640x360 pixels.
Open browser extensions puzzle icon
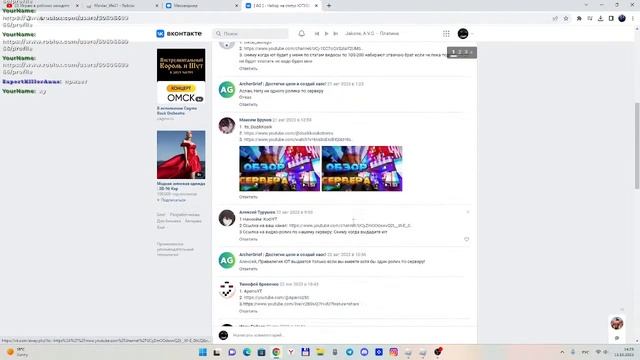pyautogui.click(x=579, y=18)
